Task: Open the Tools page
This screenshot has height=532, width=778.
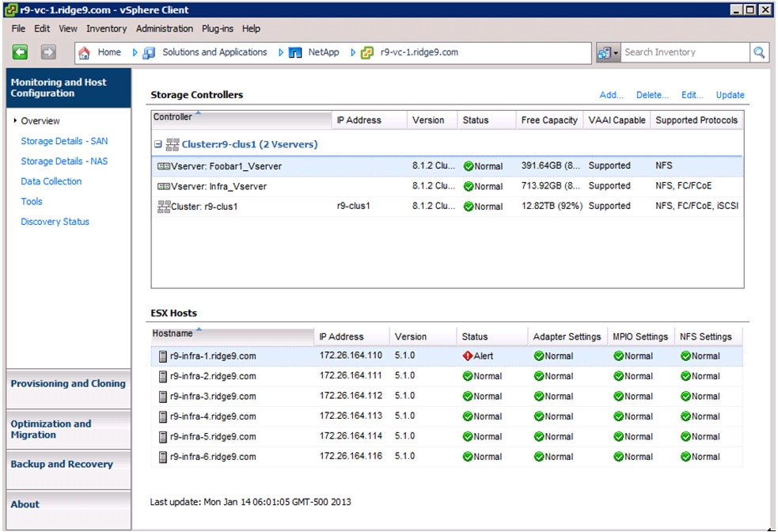Action: [31, 202]
